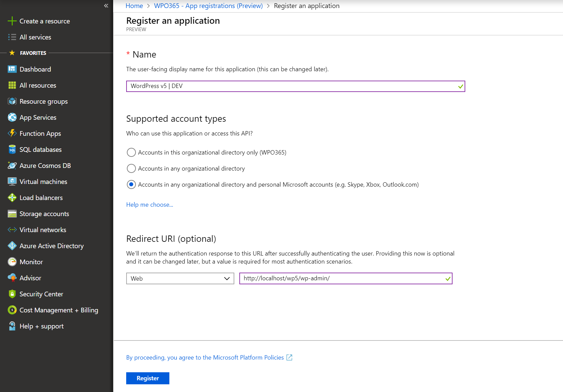Open Azure Cosmos DB label in sidebar
Viewport: 563px width, 392px height.
[x=45, y=166]
